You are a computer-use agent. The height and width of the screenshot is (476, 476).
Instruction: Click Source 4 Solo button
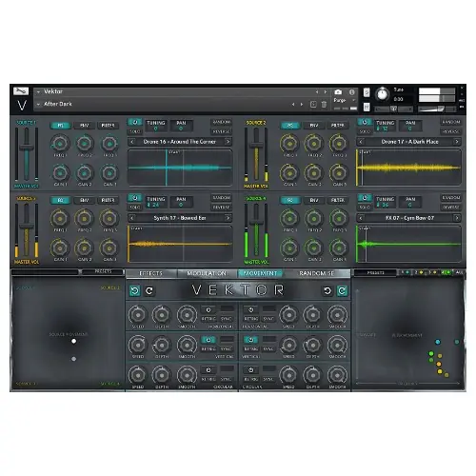tap(365, 208)
